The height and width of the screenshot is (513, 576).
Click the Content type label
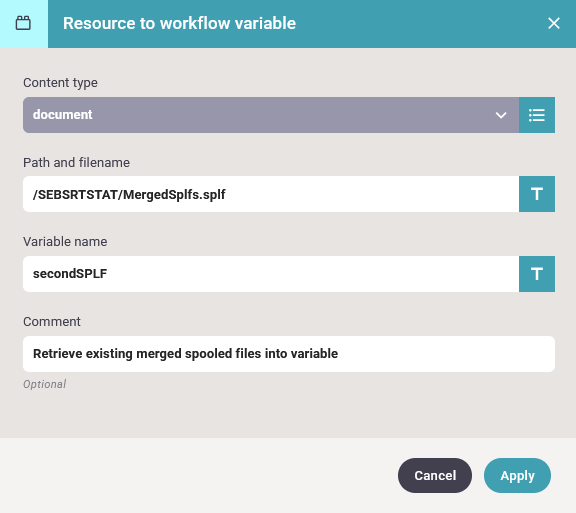60,83
